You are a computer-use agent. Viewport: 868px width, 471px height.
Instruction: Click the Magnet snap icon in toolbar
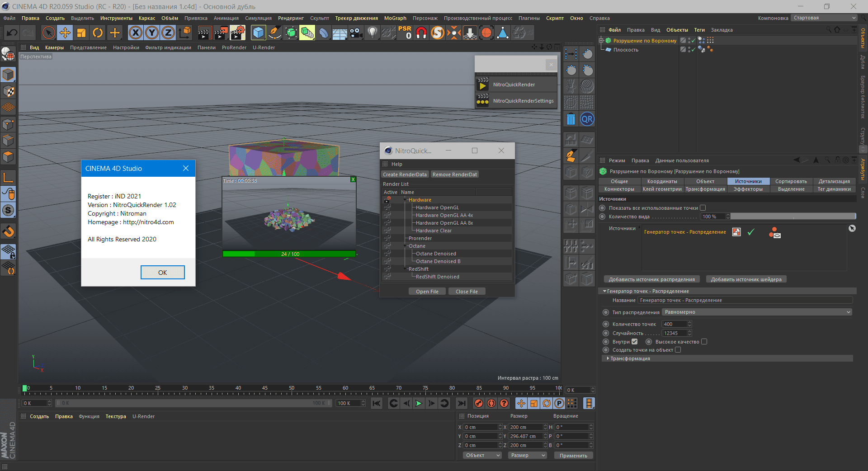(x=421, y=33)
